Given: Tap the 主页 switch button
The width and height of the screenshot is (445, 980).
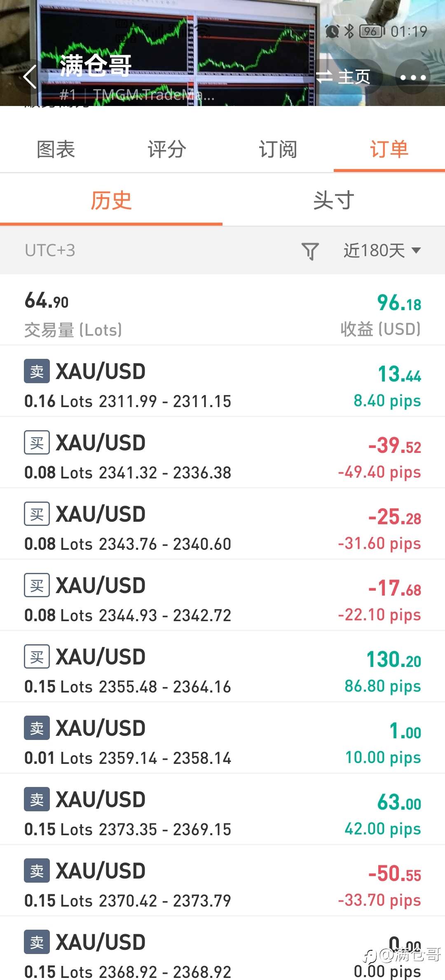Looking at the screenshot, I should click(x=344, y=77).
